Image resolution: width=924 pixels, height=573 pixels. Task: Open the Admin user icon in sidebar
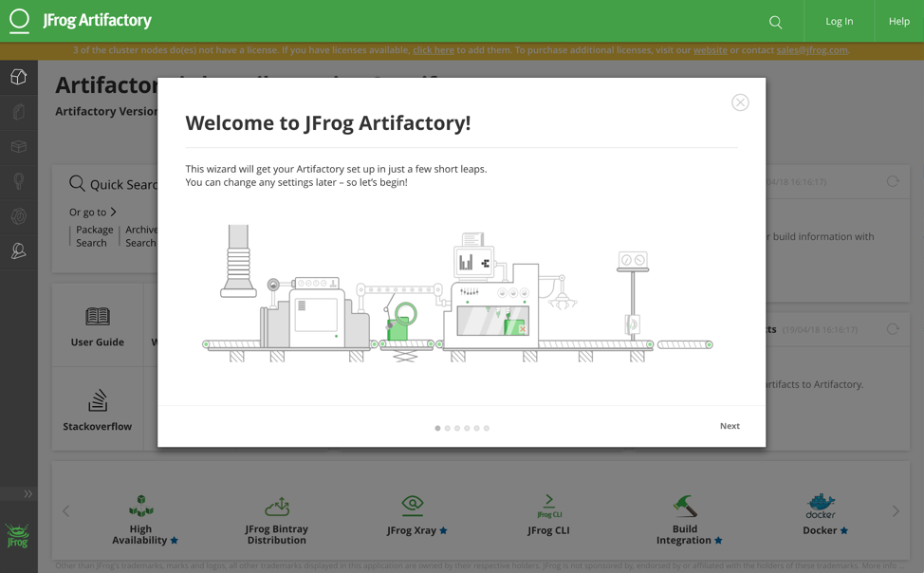(19, 251)
